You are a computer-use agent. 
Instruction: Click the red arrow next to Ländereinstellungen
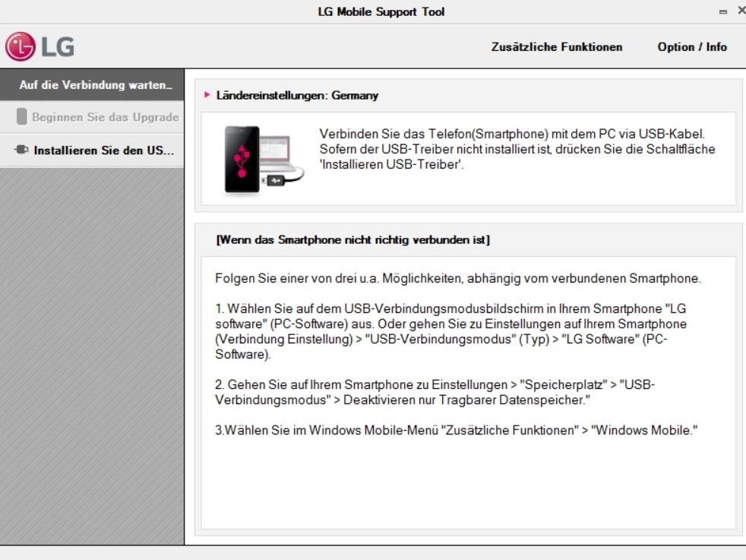tap(207, 95)
